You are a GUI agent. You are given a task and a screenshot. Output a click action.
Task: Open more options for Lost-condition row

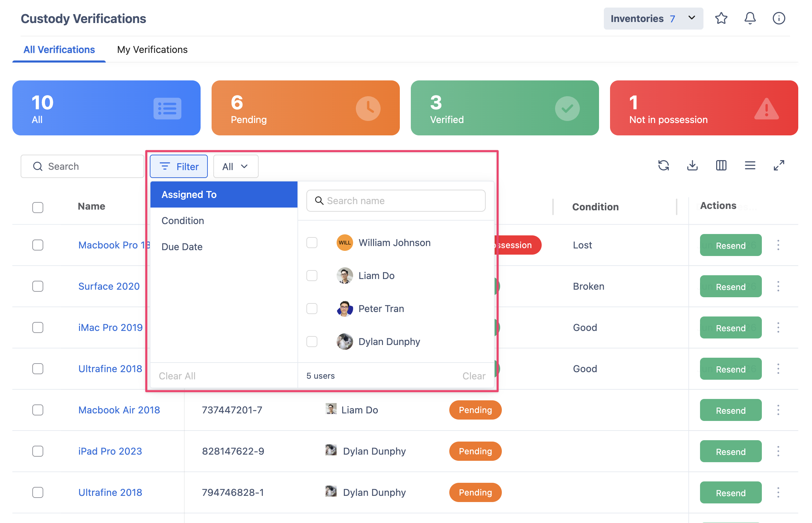coord(778,245)
